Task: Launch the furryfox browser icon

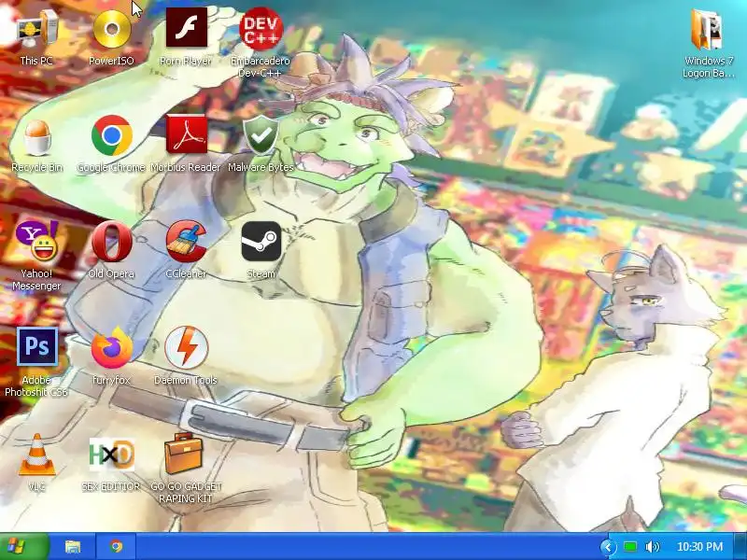Action: [112, 347]
